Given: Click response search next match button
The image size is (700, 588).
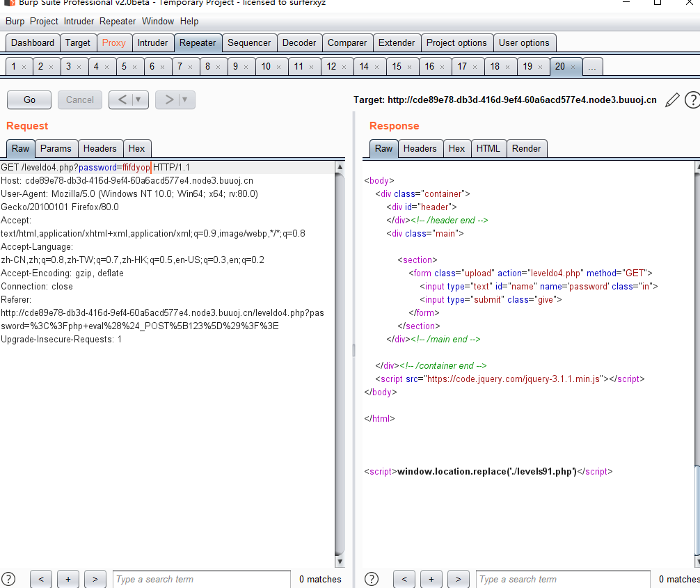Looking at the screenshot, I should [x=459, y=579].
